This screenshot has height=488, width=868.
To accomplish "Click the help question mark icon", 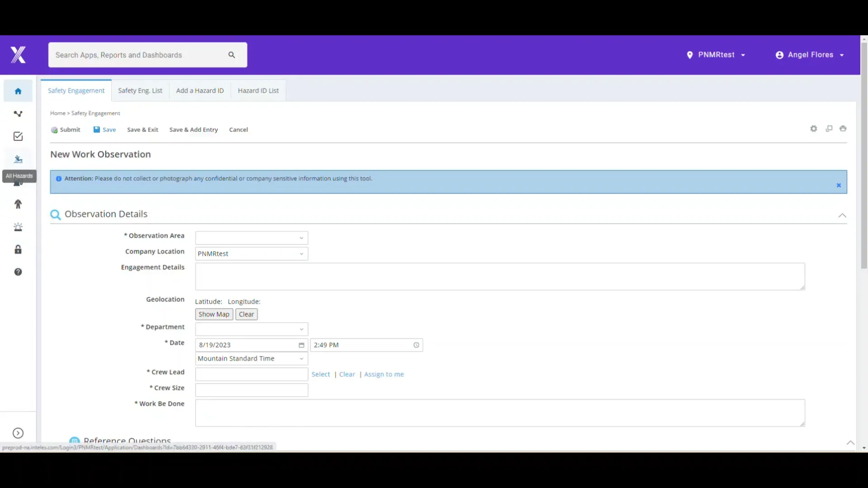I will 18,272.
